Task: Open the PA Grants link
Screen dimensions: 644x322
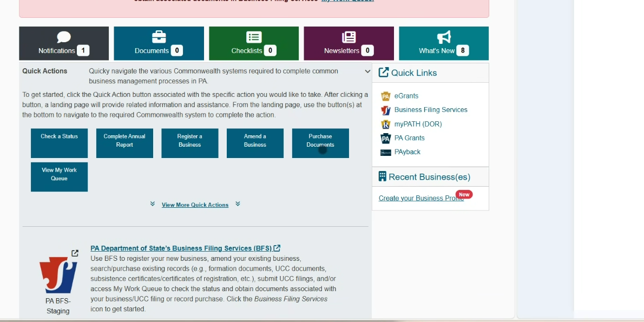Action: click(x=410, y=138)
